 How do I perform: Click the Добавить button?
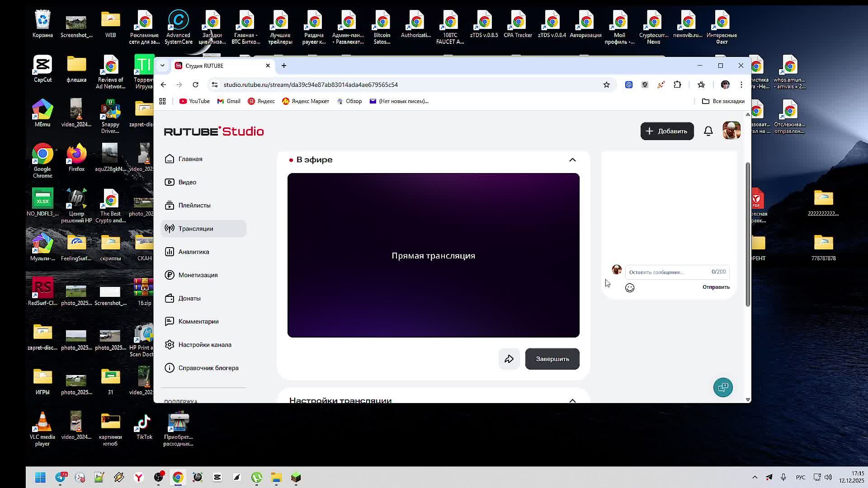pos(667,131)
